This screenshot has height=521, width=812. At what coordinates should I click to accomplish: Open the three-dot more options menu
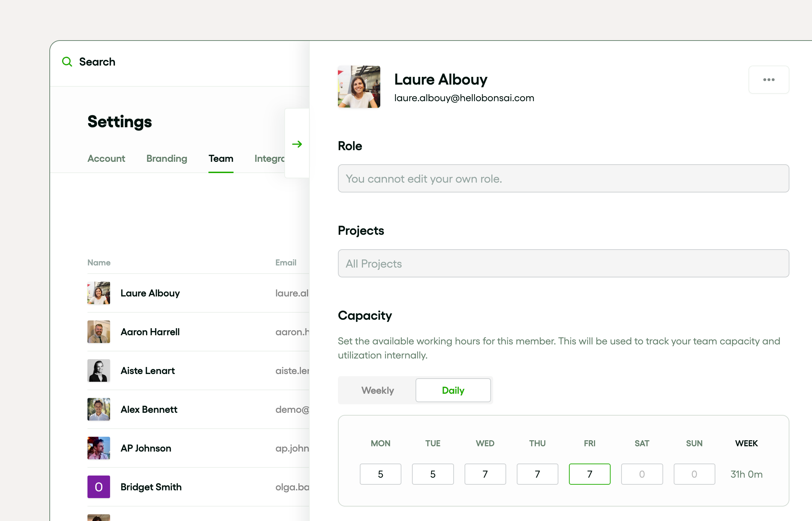tap(769, 80)
